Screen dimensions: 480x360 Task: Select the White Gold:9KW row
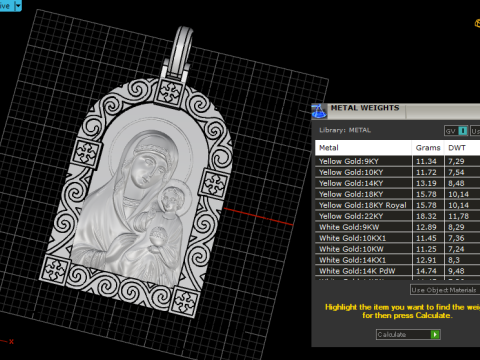(398, 227)
